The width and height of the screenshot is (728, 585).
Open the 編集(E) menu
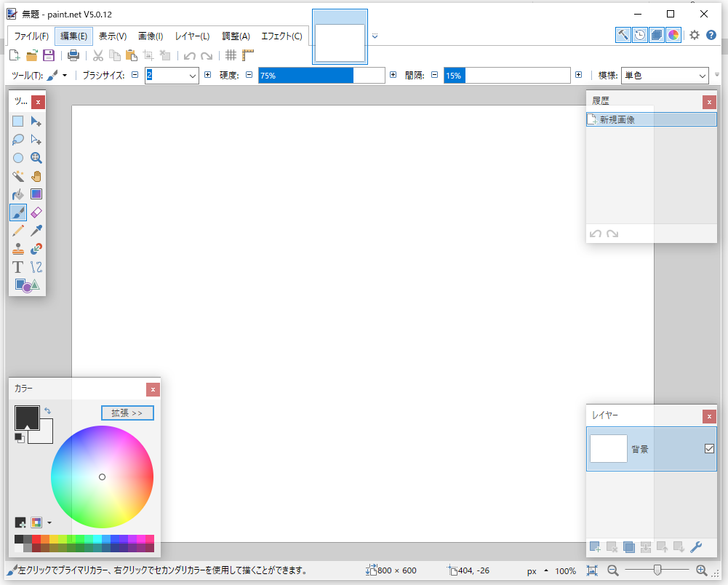74,36
